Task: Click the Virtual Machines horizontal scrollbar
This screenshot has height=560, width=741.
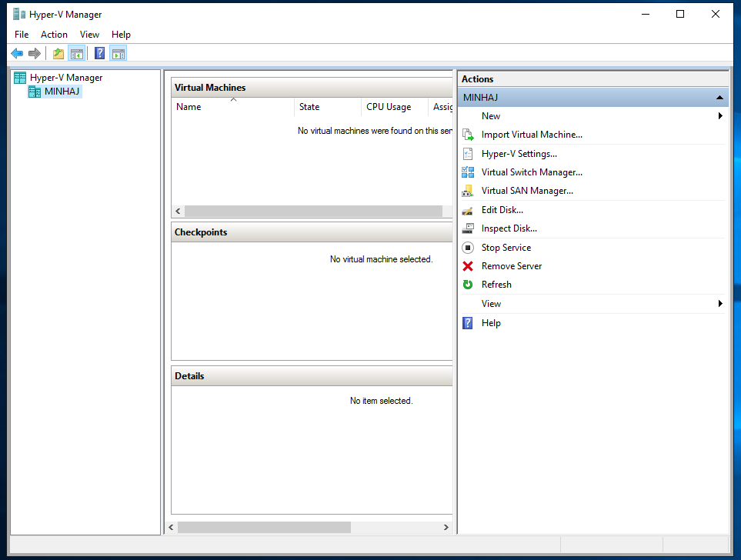Action: pyautogui.click(x=313, y=211)
